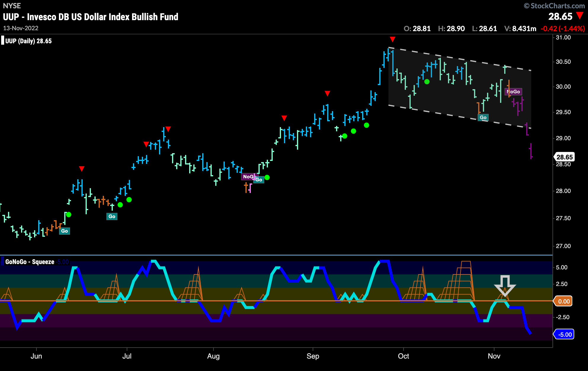This screenshot has height=371, width=588.
Task: Click the blue -5.00 oscillator value tag
Action: [x=564, y=335]
